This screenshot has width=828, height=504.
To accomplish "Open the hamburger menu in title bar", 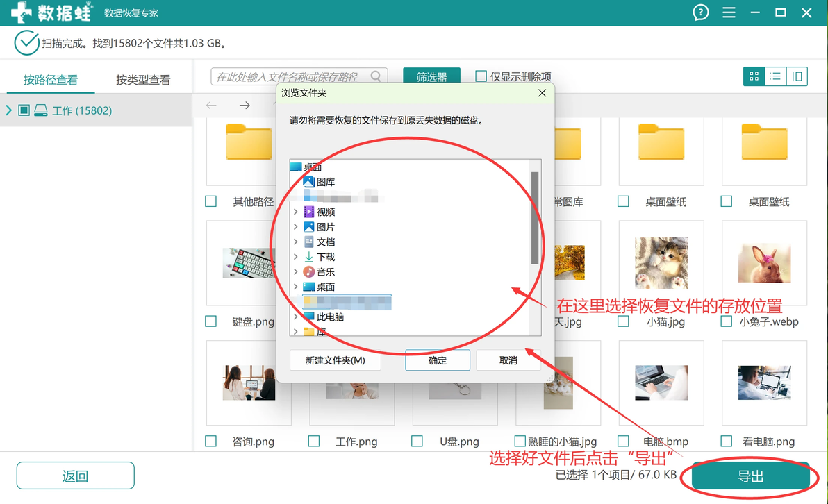I will 729,12.
